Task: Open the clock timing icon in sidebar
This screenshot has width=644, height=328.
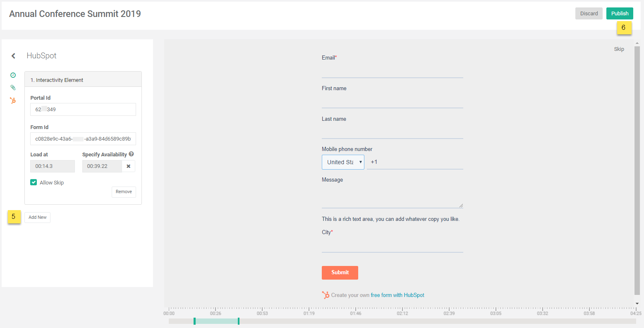Action: [x=13, y=75]
